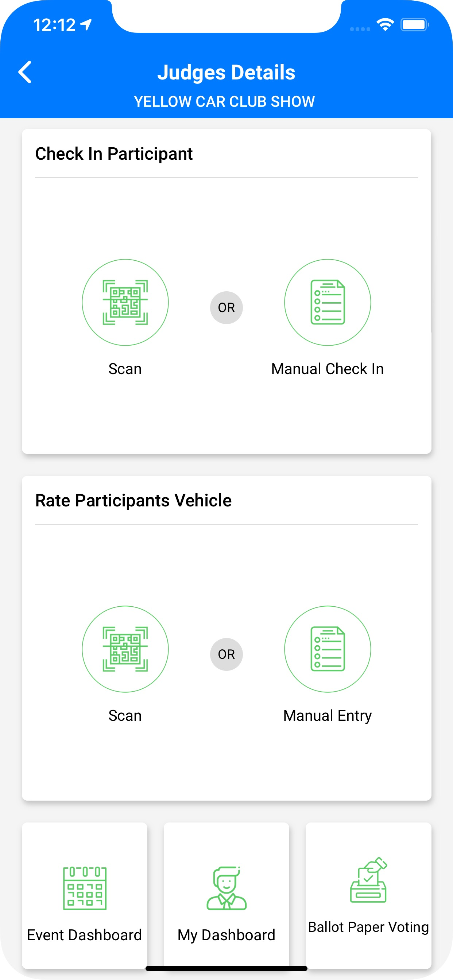Open the Event Dashboard tile
This screenshot has height=980, width=453.
point(85,895)
